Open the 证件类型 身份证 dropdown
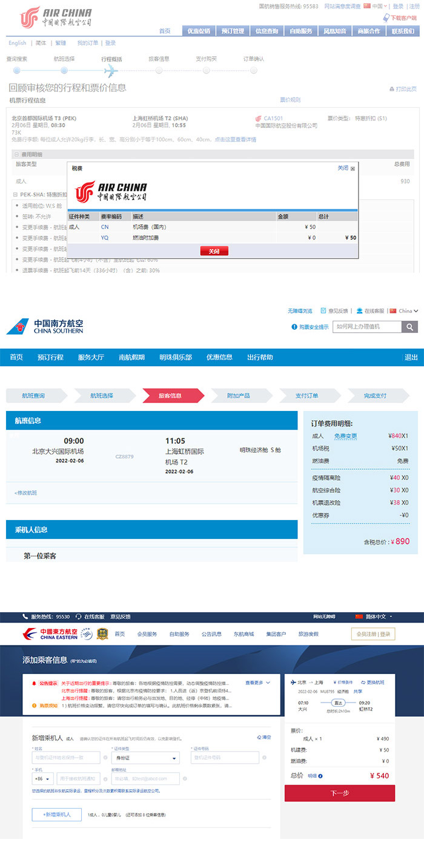 point(145,758)
